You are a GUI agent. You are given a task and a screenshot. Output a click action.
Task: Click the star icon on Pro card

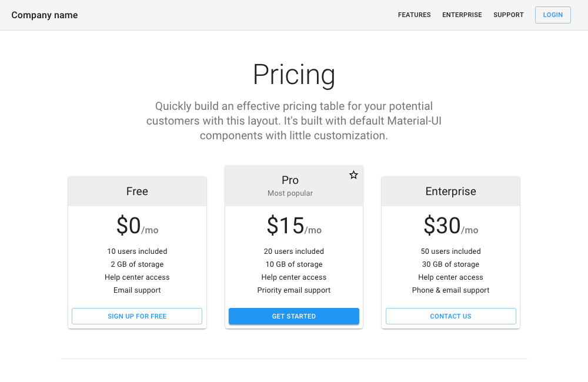point(353,175)
